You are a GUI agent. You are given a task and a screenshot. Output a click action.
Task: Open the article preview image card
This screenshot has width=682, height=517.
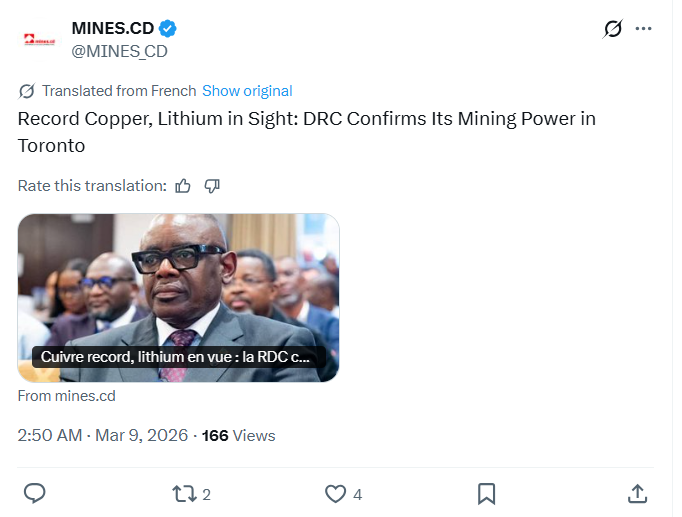tap(178, 285)
